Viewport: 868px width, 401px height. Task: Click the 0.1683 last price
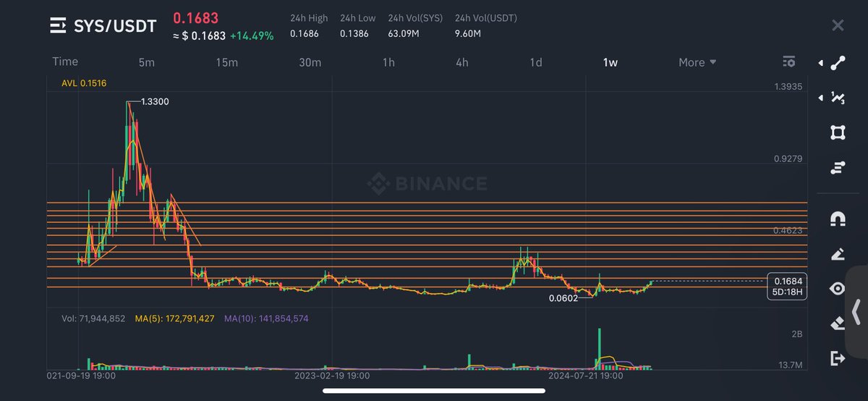click(195, 17)
